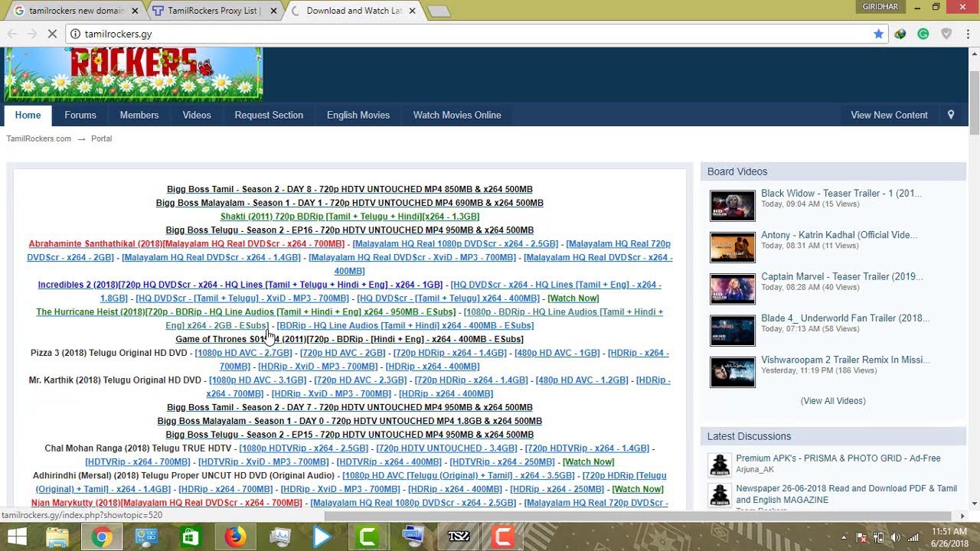Open the Request Section nav item
Image resolution: width=980 pixels, height=551 pixels.
269,115
